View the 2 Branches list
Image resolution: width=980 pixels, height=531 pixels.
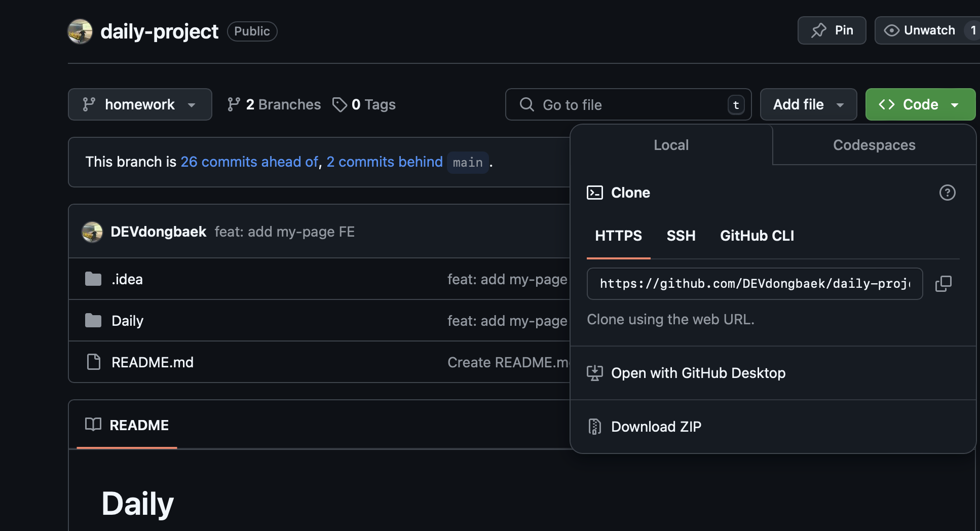274,104
